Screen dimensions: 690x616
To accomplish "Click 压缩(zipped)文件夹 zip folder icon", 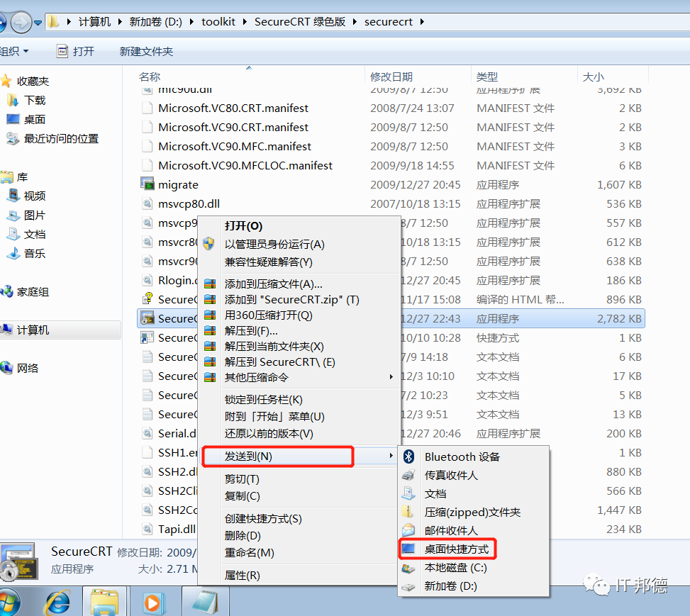I will point(408,512).
